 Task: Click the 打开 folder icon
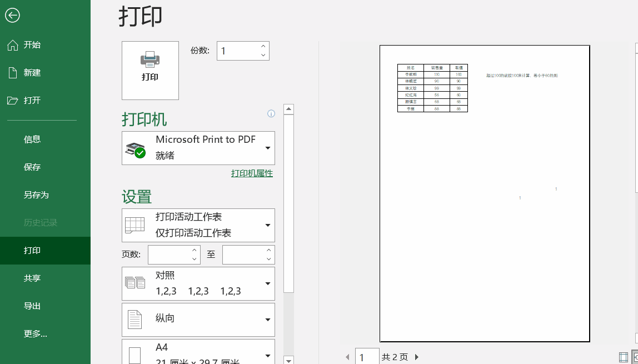13,101
